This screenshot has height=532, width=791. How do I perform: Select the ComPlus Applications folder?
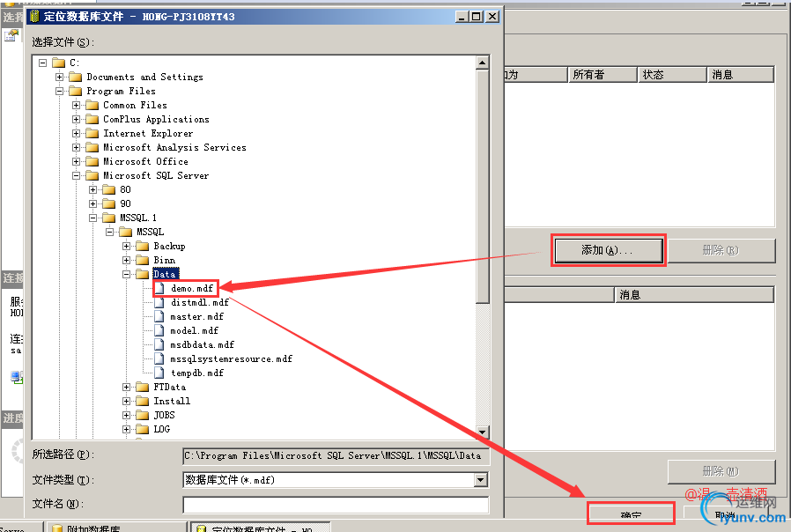click(x=156, y=120)
